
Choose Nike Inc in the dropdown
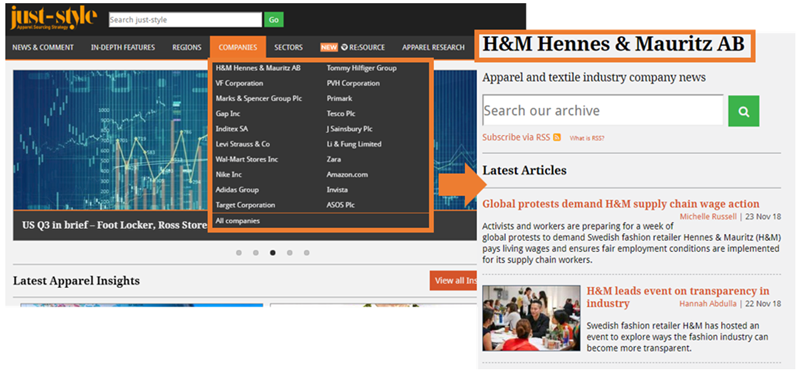pos(229,175)
